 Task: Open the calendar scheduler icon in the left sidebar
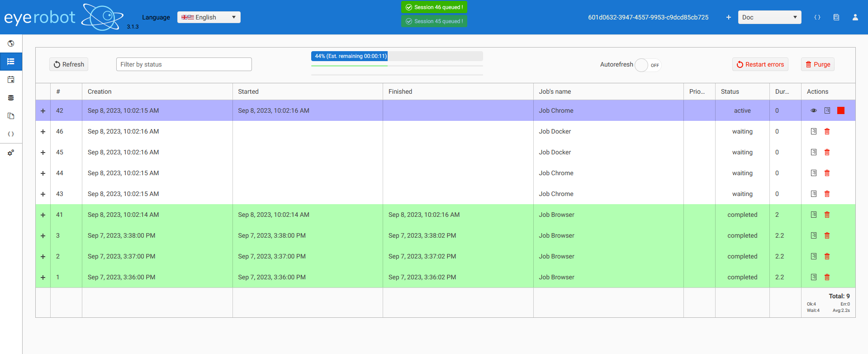pos(11,80)
